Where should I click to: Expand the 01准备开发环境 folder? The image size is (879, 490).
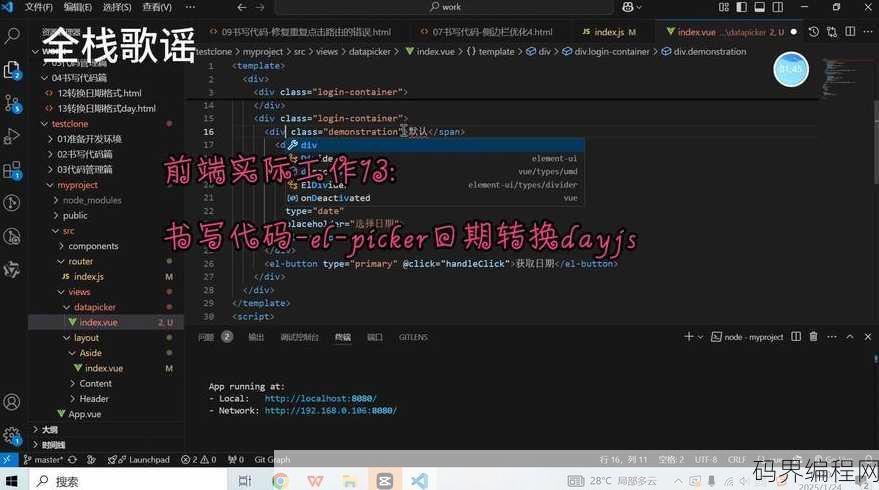(x=89, y=138)
